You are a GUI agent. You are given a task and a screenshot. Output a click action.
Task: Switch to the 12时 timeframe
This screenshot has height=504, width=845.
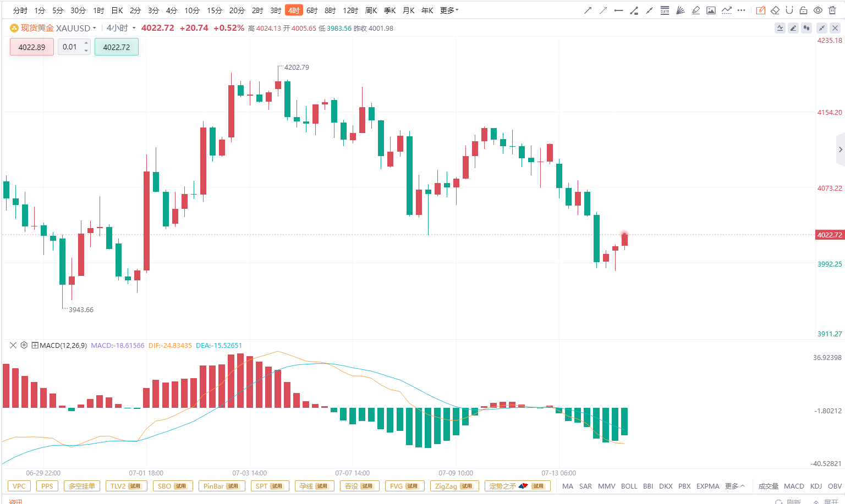tap(350, 10)
